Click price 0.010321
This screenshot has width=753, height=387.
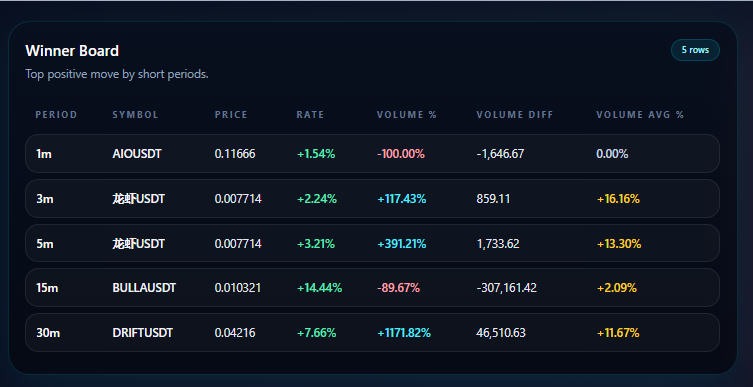point(238,288)
